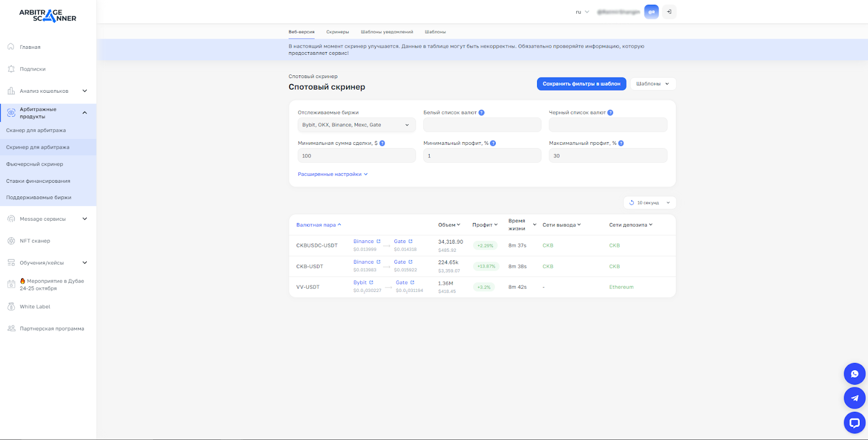
Task: Click the NFT сканер icon
Action: click(x=11, y=240)
